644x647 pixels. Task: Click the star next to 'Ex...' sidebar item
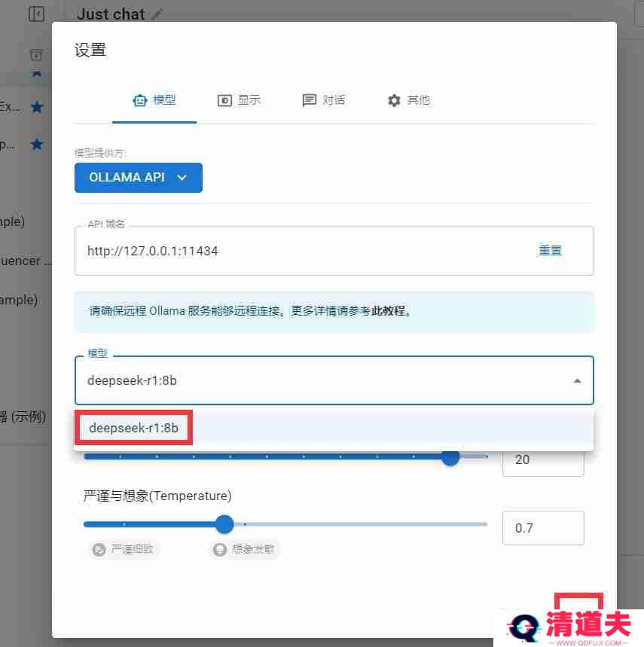[x=37, y=107]
